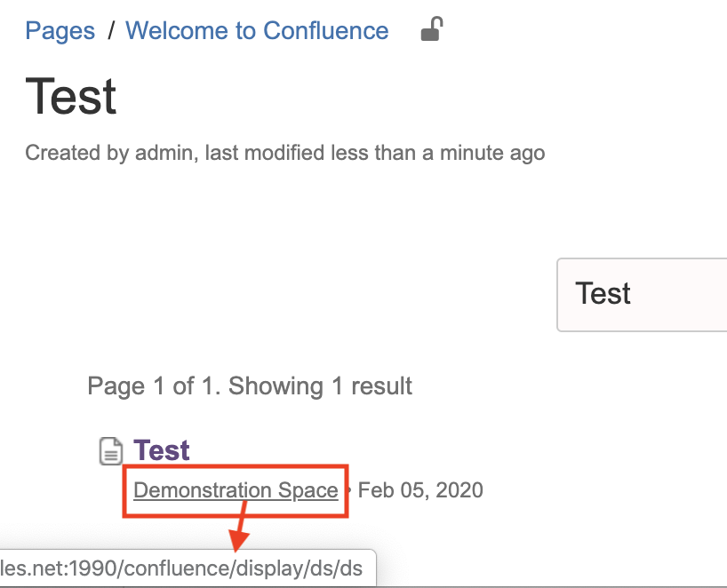Open the Test search result title

(x=162, y=450)
